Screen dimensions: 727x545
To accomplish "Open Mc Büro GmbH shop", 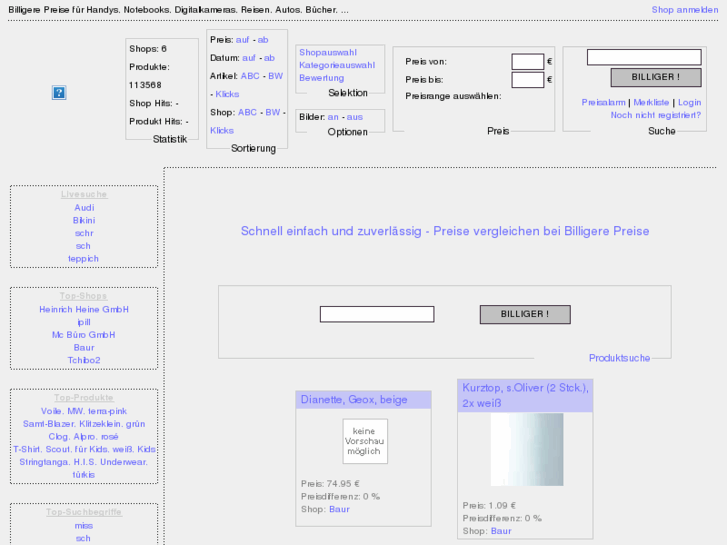I will coord(83,335).
